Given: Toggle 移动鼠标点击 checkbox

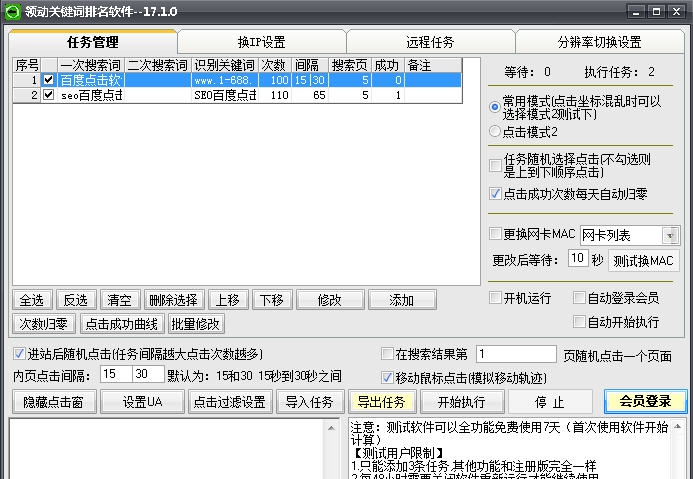Looking at the screenshot, I should point(387,378).
